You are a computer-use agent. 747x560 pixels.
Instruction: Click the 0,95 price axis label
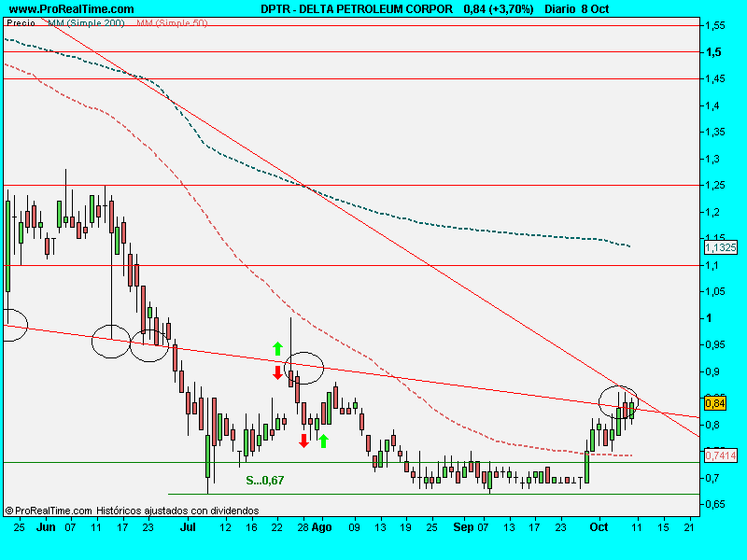(715, 344)
